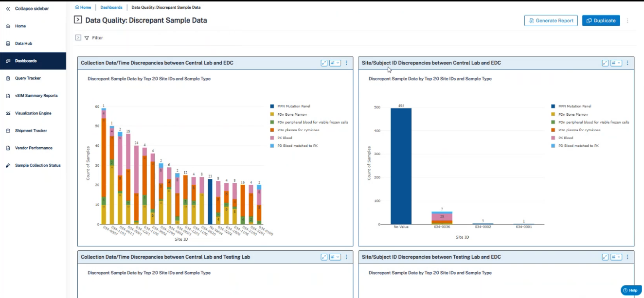Click the Vendor Performance sidebar icon

tap(8, 148)
